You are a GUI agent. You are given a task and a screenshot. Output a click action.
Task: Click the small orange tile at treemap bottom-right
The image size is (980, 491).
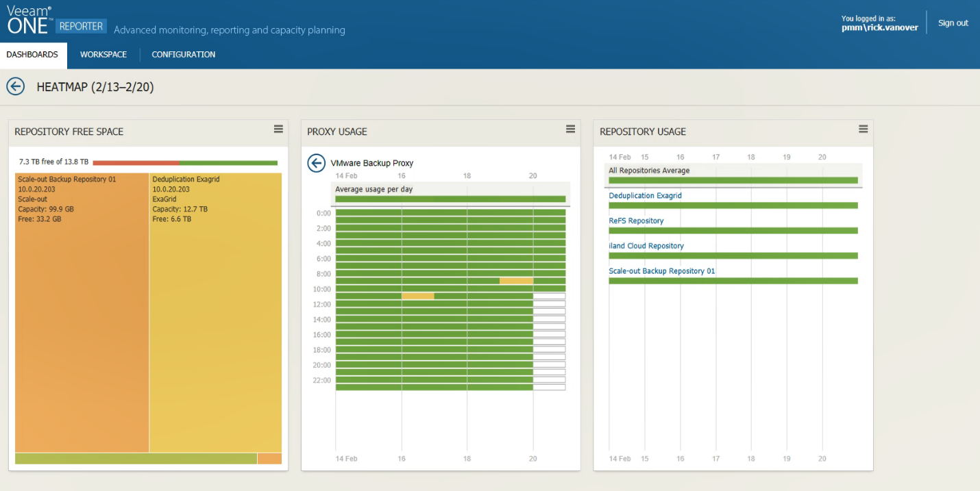(269, 459)
